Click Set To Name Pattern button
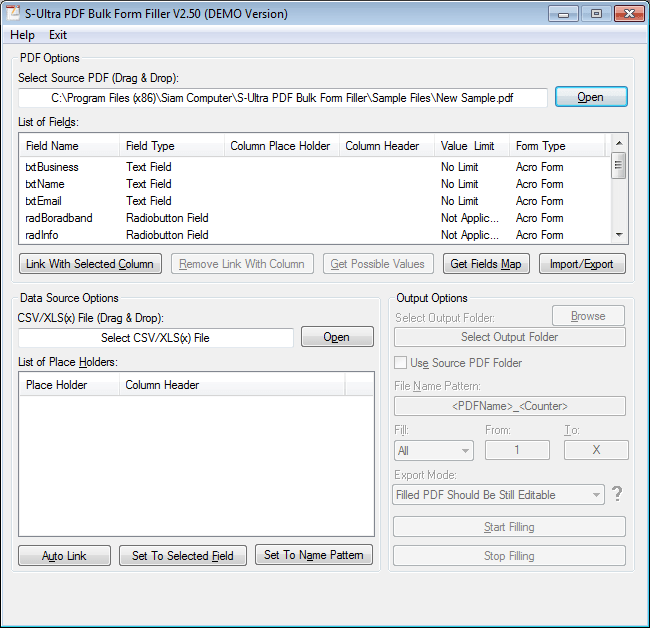650x628 pixels. (313, 555)
